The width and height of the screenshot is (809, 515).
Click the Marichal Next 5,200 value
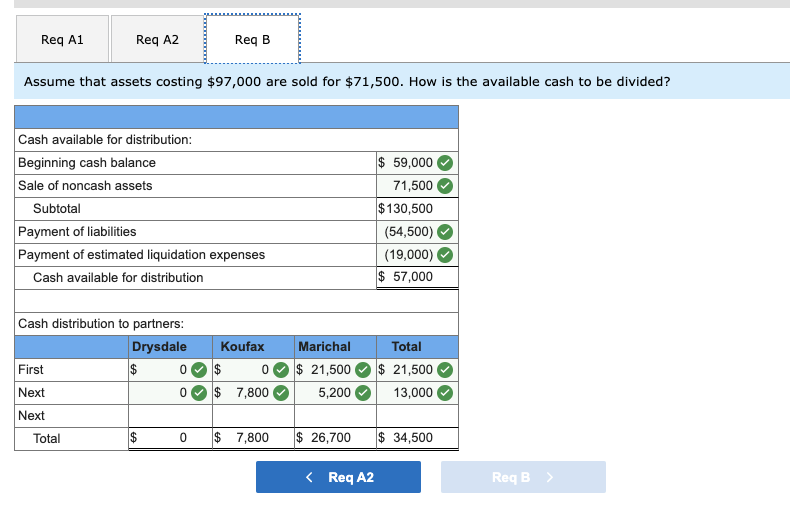tap(334, 393)
